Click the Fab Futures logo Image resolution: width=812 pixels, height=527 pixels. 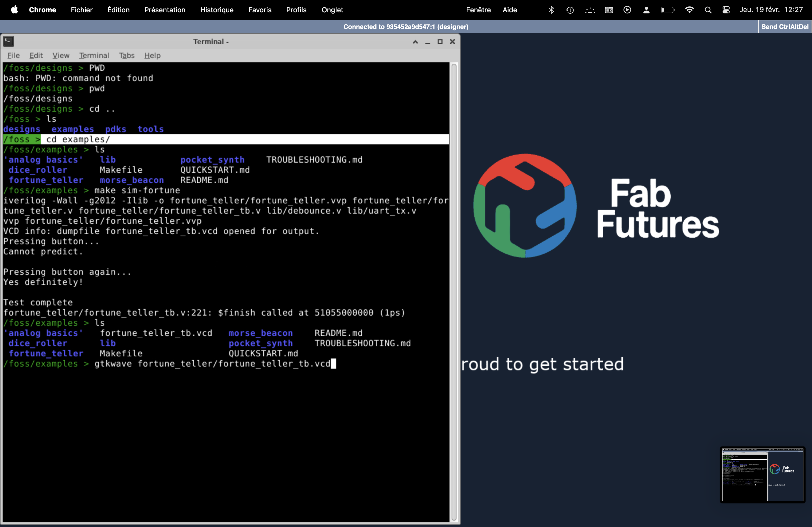click(525, 206)
